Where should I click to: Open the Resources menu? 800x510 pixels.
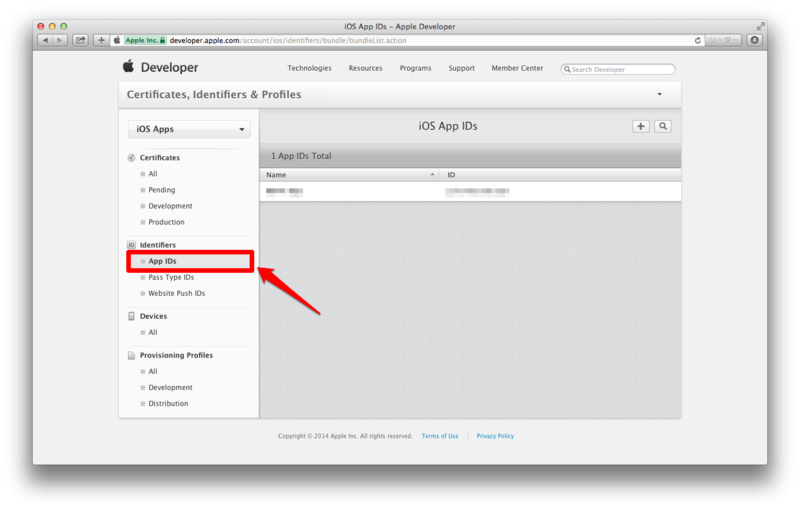(365, 68)
